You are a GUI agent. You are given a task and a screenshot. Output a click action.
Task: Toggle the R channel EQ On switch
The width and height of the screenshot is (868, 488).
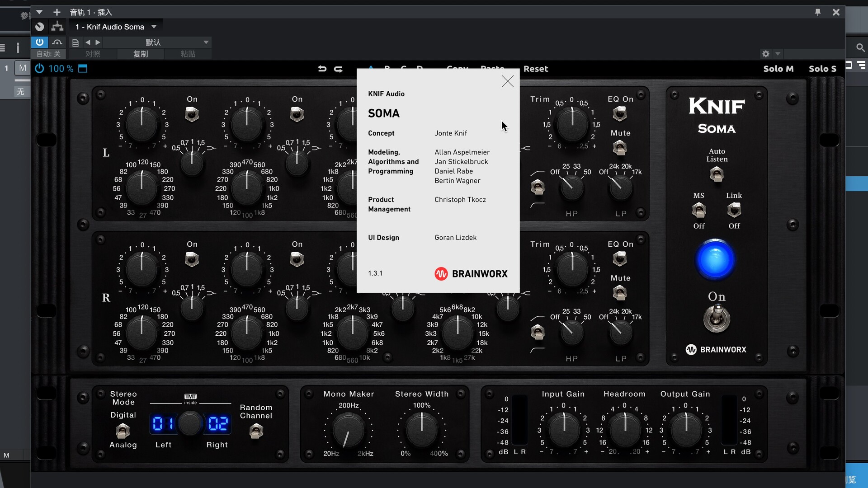click(x=620, y=258)
